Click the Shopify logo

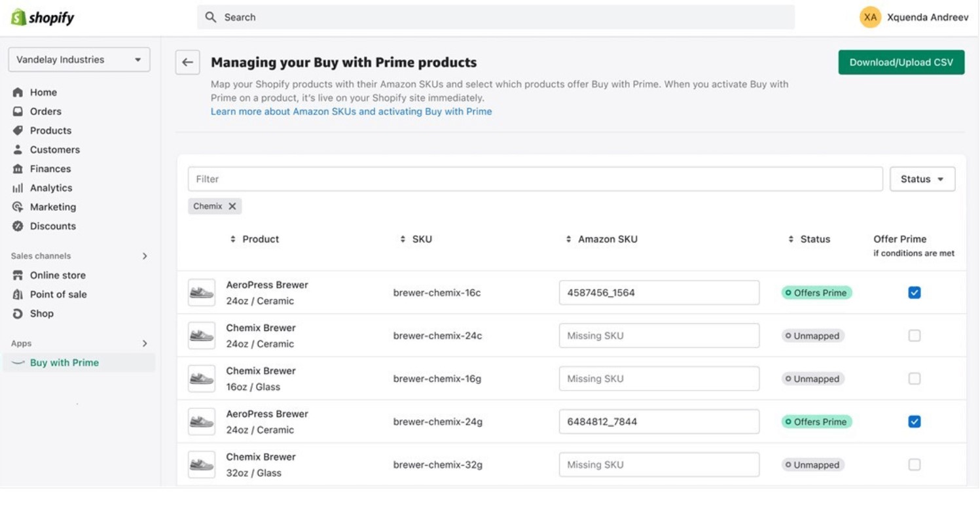point(43,18)
